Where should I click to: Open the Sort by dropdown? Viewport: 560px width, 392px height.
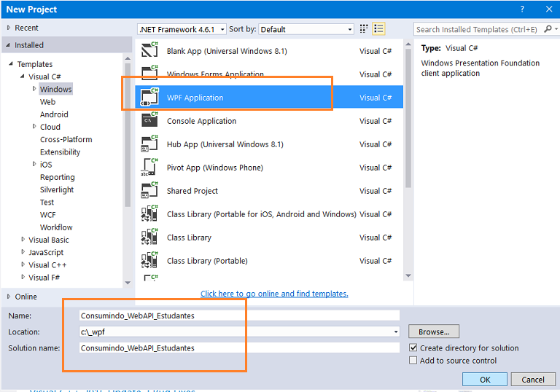click(x=349, y=29)
